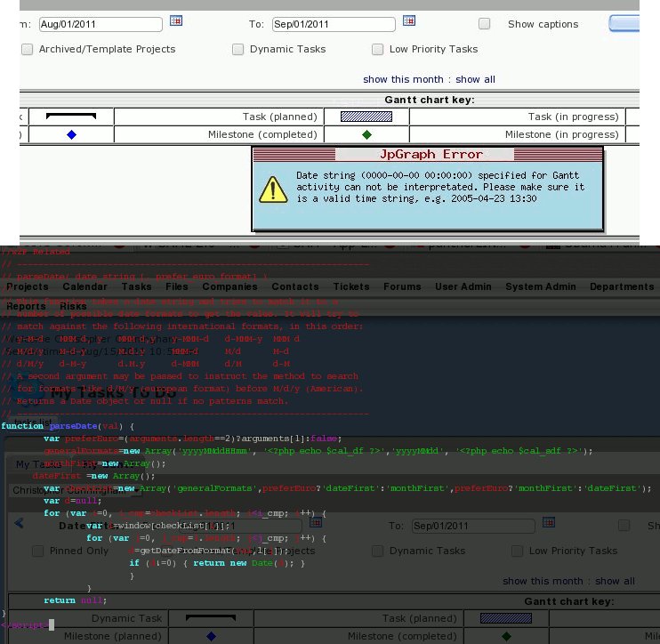Click black bracket bar in undimmed Gantt key

[x=71, y=116]
